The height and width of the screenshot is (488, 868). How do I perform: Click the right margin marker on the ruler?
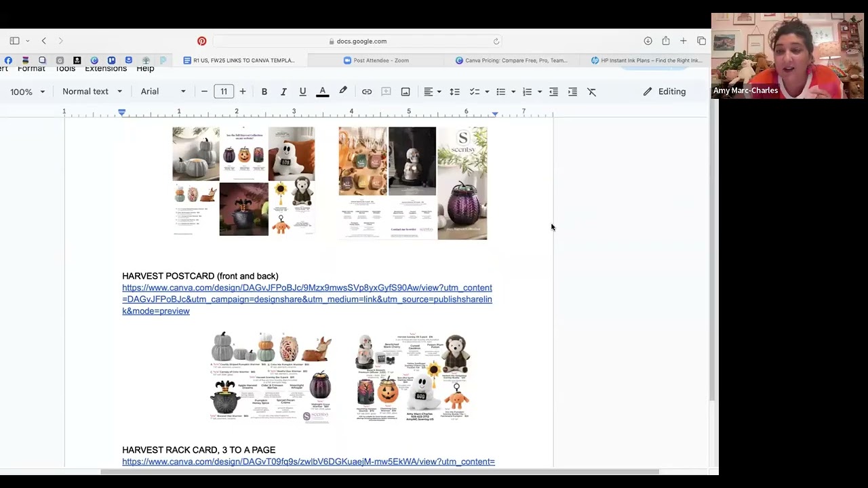click(495, 114)
